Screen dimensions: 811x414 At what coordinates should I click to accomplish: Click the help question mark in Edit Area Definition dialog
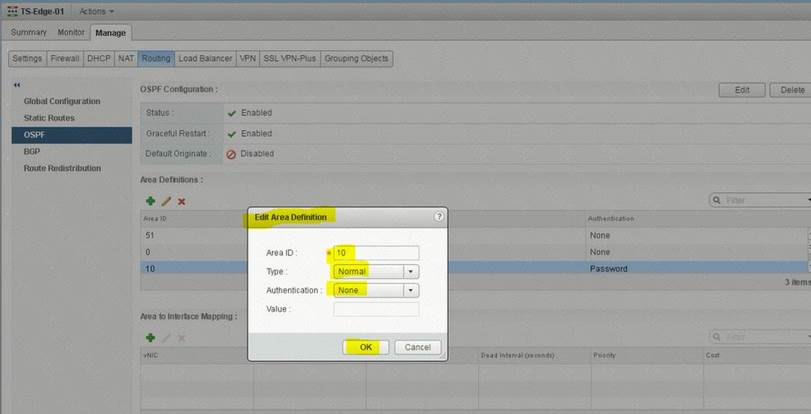(x=438, y=216)
